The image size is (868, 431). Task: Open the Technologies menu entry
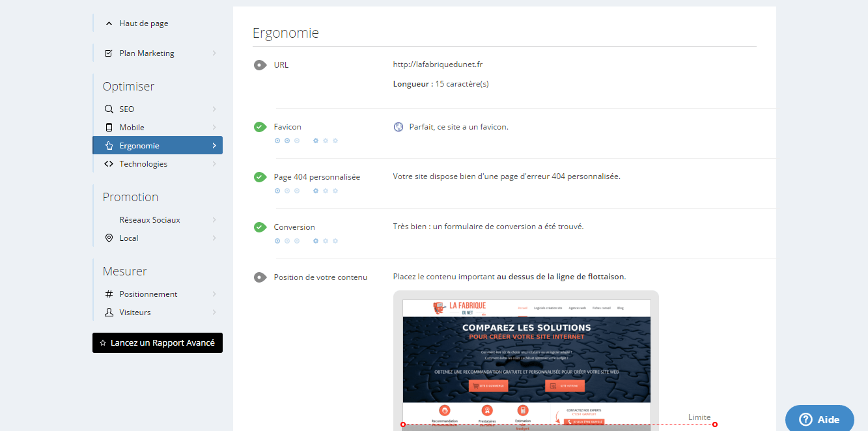[x=158, y=164]
